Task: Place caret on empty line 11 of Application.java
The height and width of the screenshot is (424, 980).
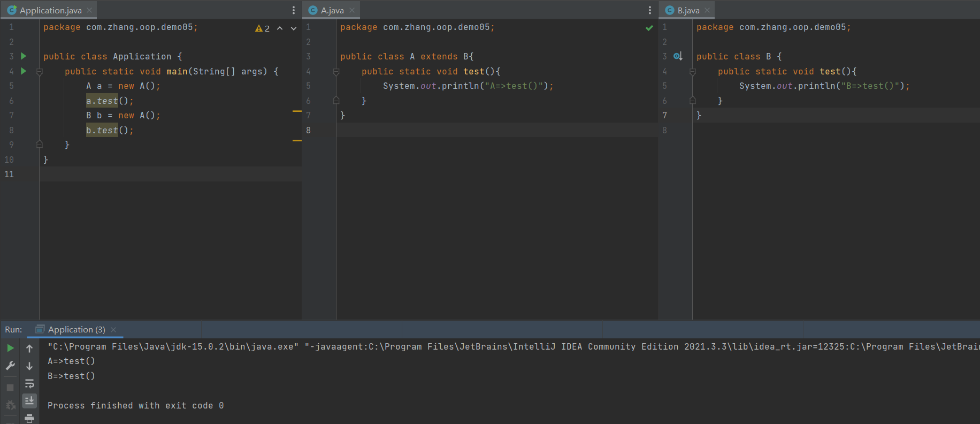Action: point(170,174)
